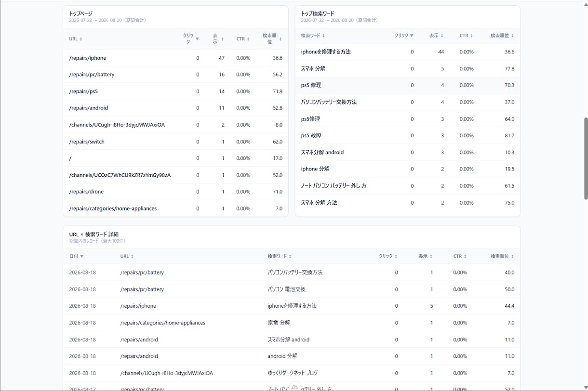Click the floating round logo badge at page bottom

(294, 387)
